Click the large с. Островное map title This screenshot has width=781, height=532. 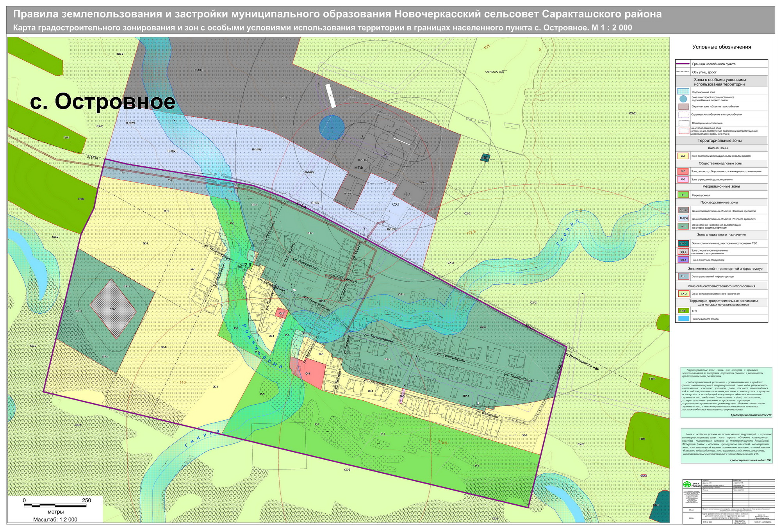103,101
